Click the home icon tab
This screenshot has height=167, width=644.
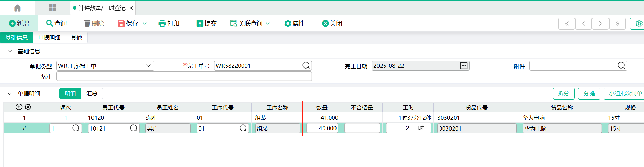click(17, 8)
